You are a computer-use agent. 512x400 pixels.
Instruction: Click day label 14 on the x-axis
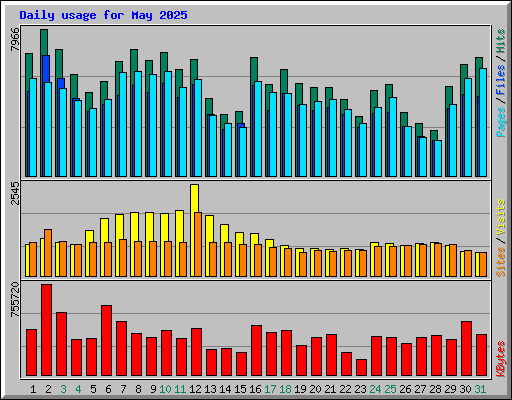[225, 389]
